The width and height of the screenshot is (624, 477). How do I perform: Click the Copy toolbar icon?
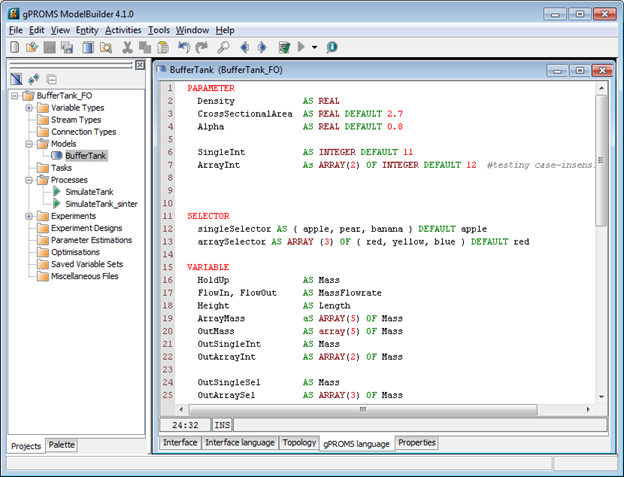[145, 47]
